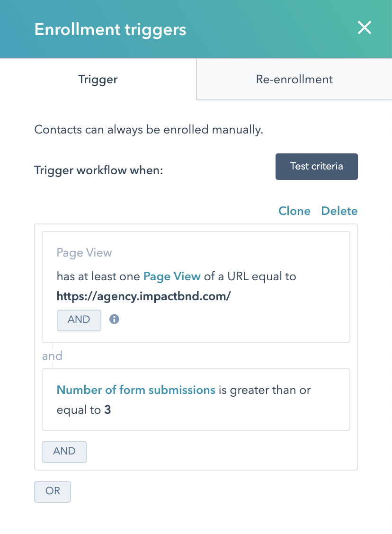This screenshot has width=392, height=534.
Task: Click the Test criteria button
Action: 316,166
